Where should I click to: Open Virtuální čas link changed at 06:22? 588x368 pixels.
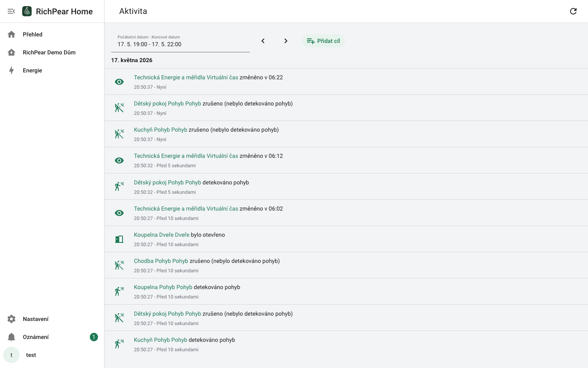coord(186,77)
